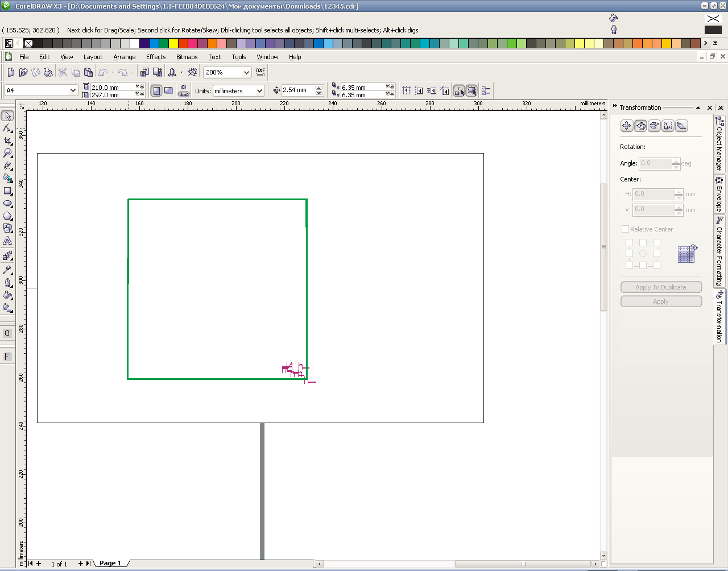Show the Size transformation options
Screen dimensions: 728x571
pos(668,126)
